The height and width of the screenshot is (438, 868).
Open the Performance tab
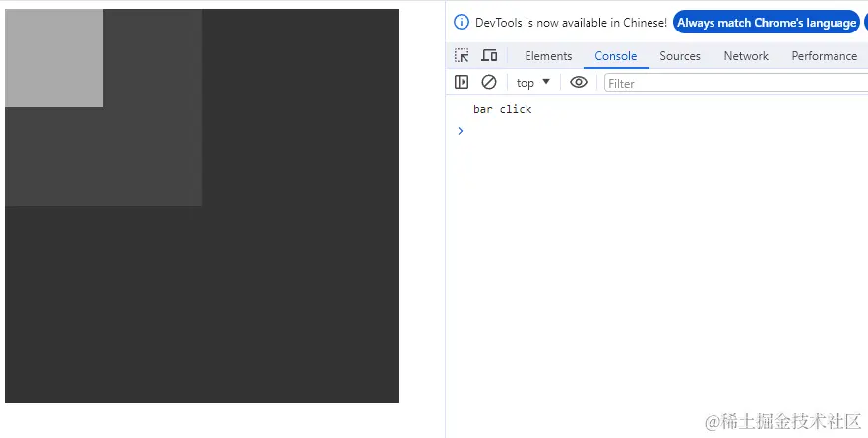pyautogui.click(x=825, y=56)
